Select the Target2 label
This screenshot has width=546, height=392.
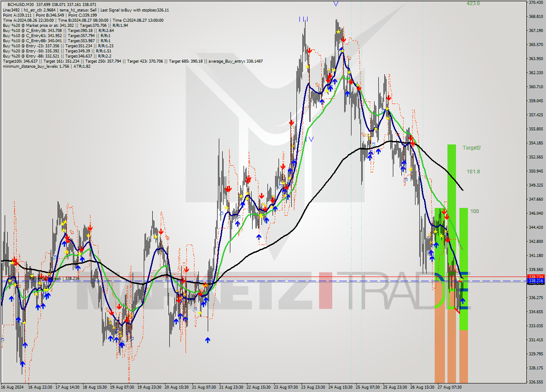click(x=472, y=148)
